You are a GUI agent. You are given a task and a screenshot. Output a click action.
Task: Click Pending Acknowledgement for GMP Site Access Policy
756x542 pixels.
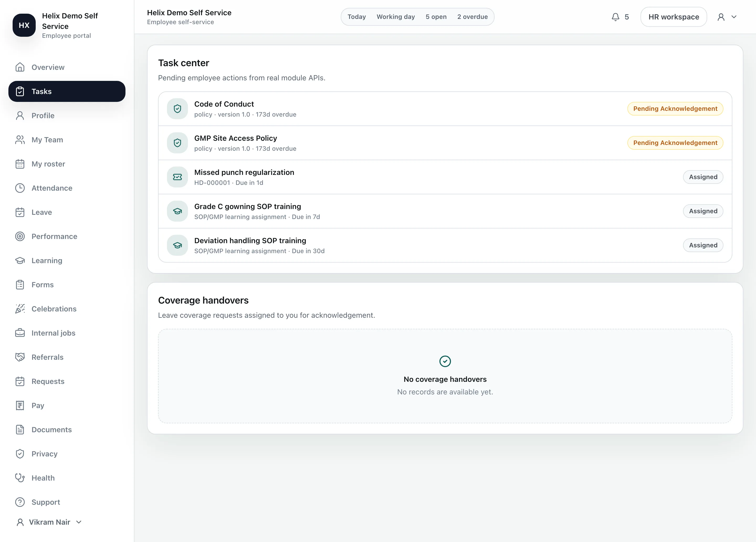(x=675, y=143)
